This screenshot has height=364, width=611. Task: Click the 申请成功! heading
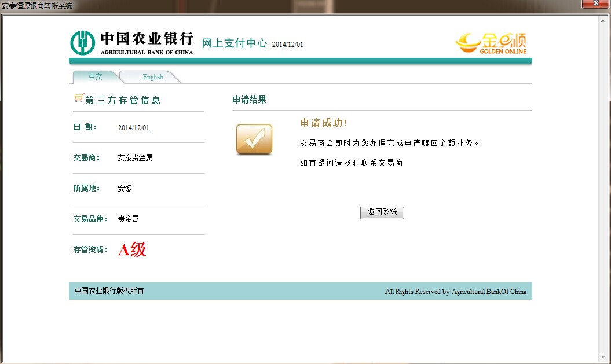(324, 123)
